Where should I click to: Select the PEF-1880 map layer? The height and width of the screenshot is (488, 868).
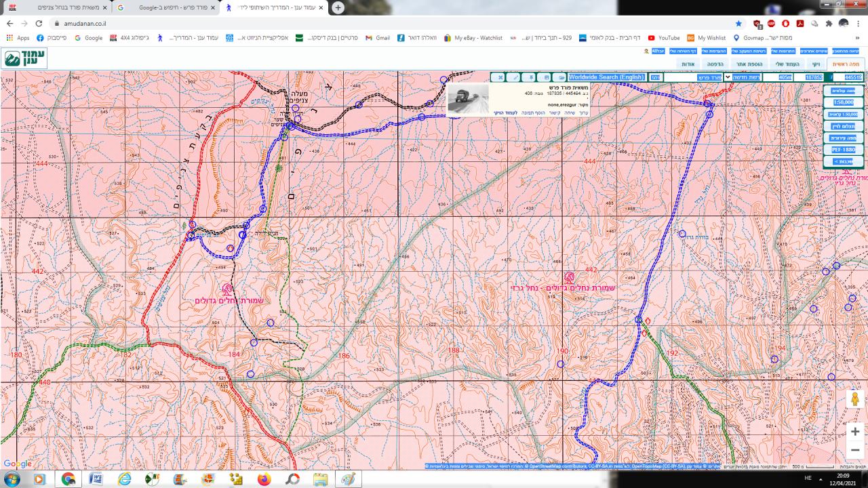(x=843, y=149)
